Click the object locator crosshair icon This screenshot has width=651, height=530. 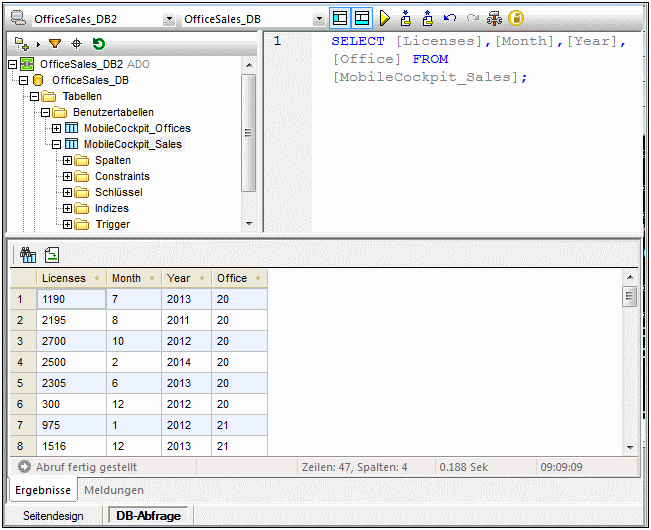76,44
